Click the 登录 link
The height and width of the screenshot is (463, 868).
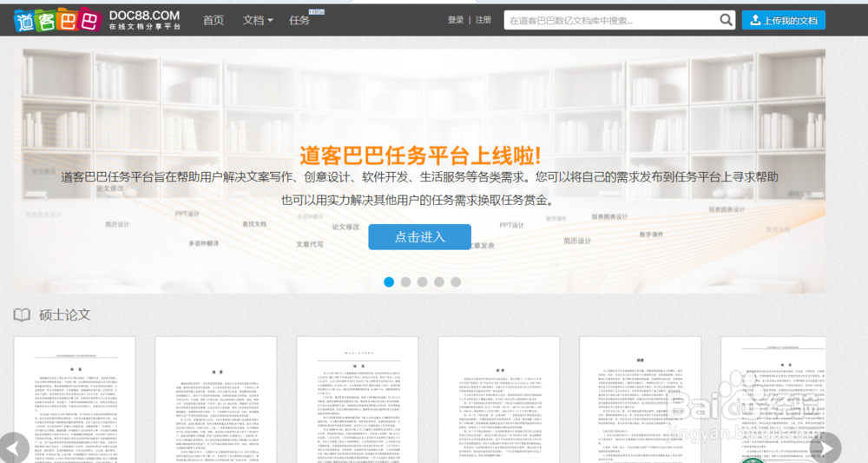456,20
